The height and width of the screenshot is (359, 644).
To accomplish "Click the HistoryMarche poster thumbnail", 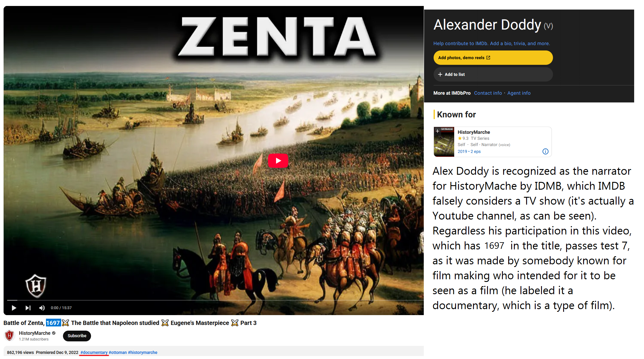I will pos(444,142).
